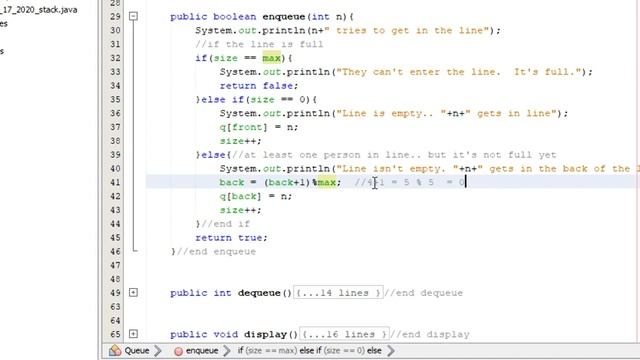Click the '//if the line is full' comment
The image size is (640, 360).
pos(259,44)
